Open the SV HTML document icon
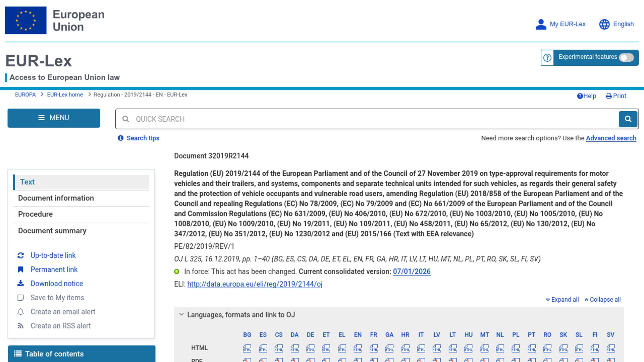This screenshot has height=362, width=644. coord(610,348)
